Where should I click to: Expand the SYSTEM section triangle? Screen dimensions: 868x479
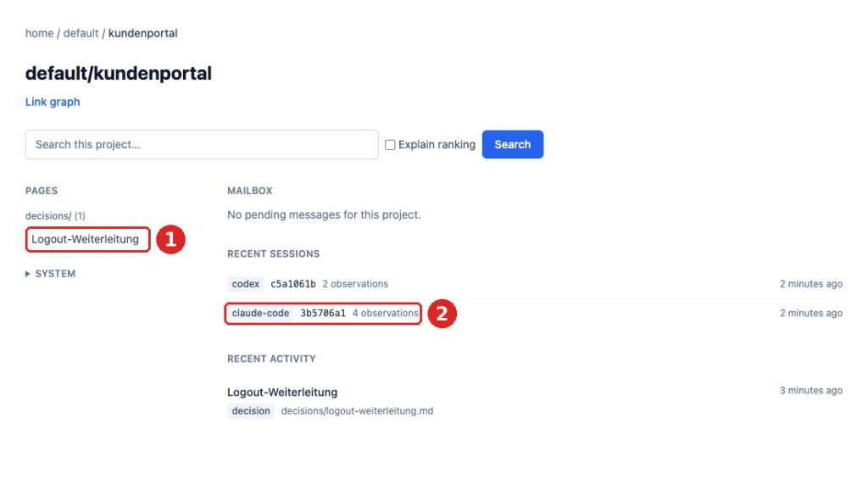pyautogui.click(x=28, y=274)
